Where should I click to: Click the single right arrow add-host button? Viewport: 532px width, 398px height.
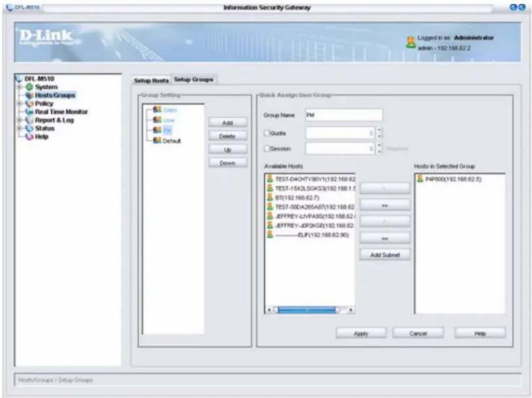[385, 188]
